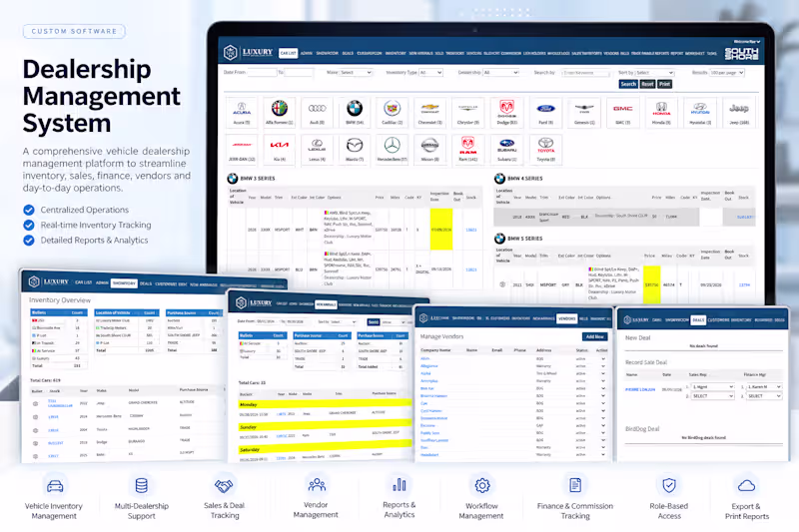Click the yellow Monday row in New Arrivals

coord(326,403)
